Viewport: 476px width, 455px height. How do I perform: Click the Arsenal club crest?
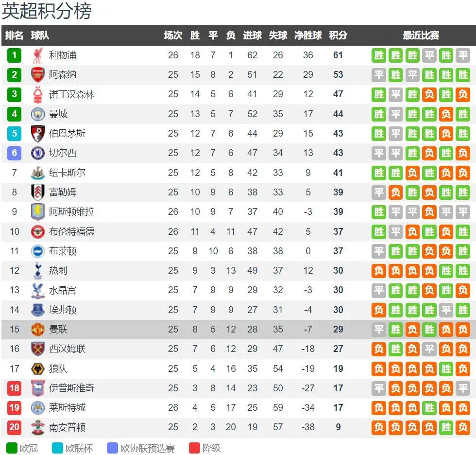(38, 75)
